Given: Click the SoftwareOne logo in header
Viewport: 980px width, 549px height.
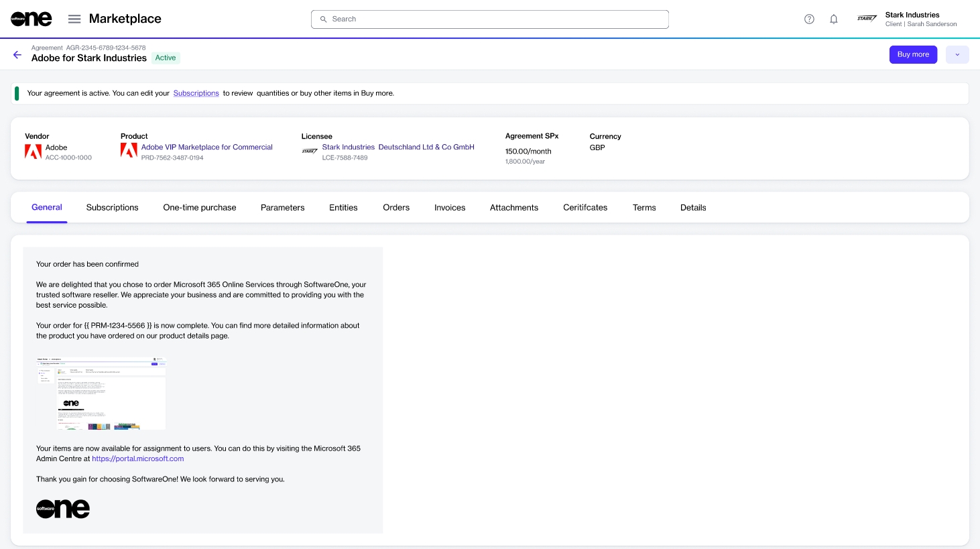Looking at the screenshot, I should pyautogui.click(x=31, y=19).
